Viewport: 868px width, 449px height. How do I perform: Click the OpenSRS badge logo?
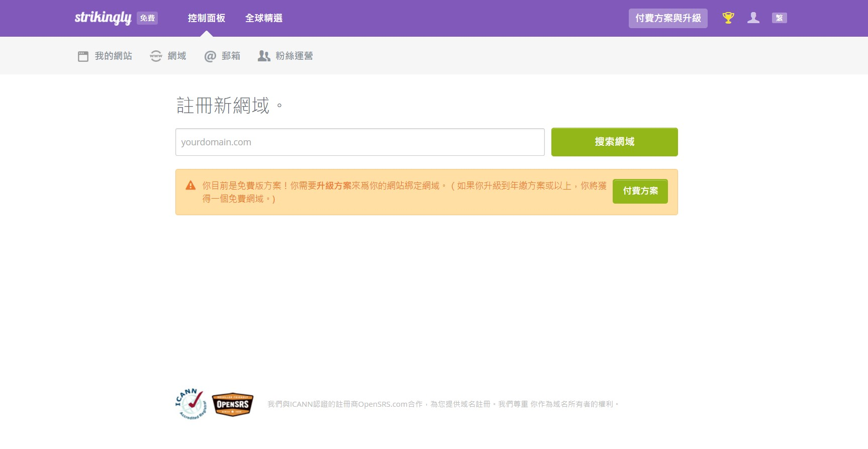coord(233,404)
